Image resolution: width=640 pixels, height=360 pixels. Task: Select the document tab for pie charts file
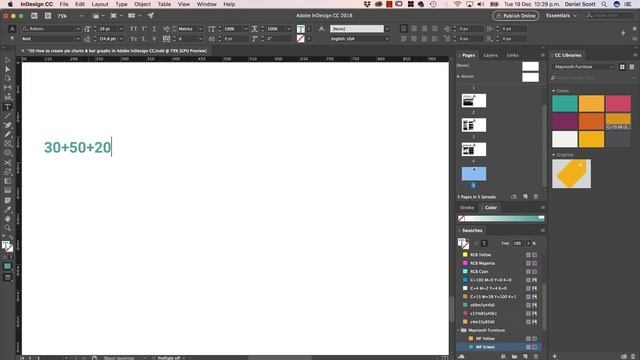pos(117,51)
